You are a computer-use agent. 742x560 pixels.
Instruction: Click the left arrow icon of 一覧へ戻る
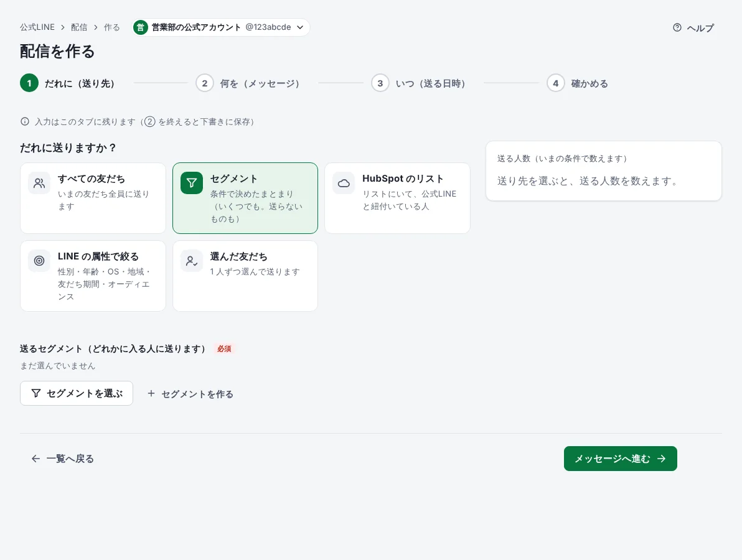(35, 459)
